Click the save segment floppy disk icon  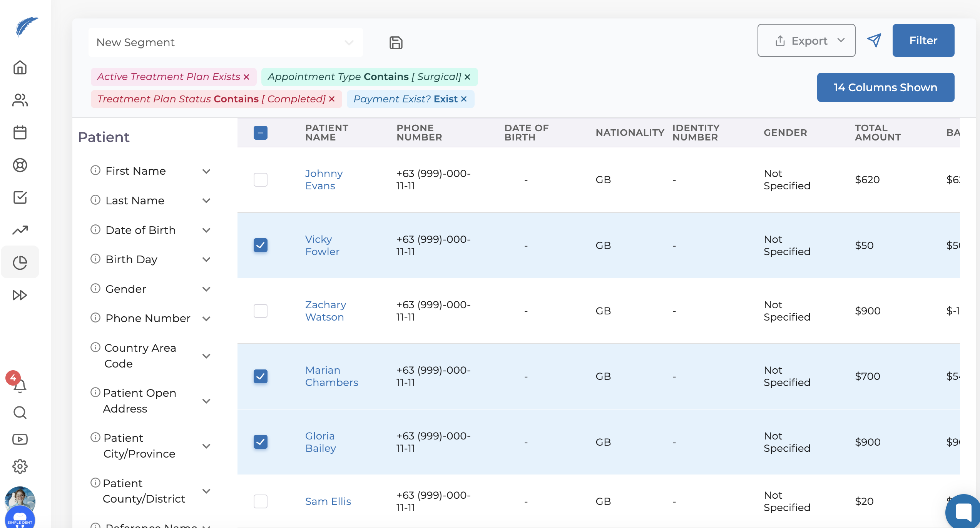coord(396,42)
